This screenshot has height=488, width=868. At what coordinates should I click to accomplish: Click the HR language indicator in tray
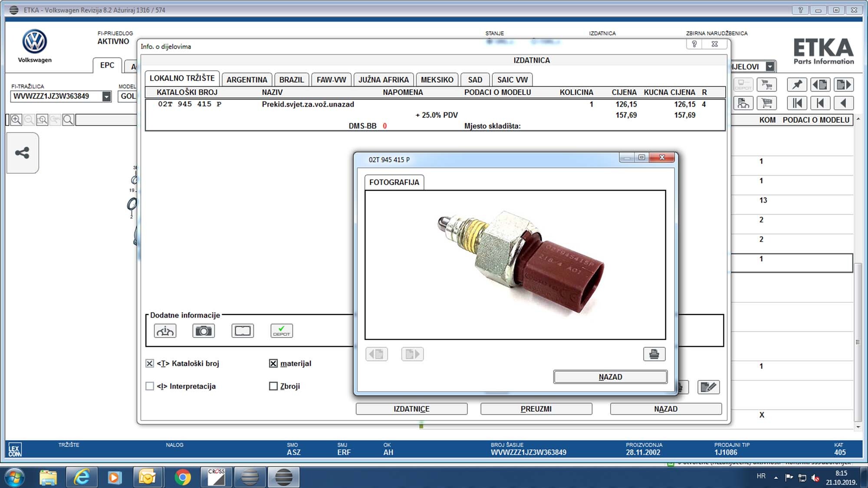[761, 476]
